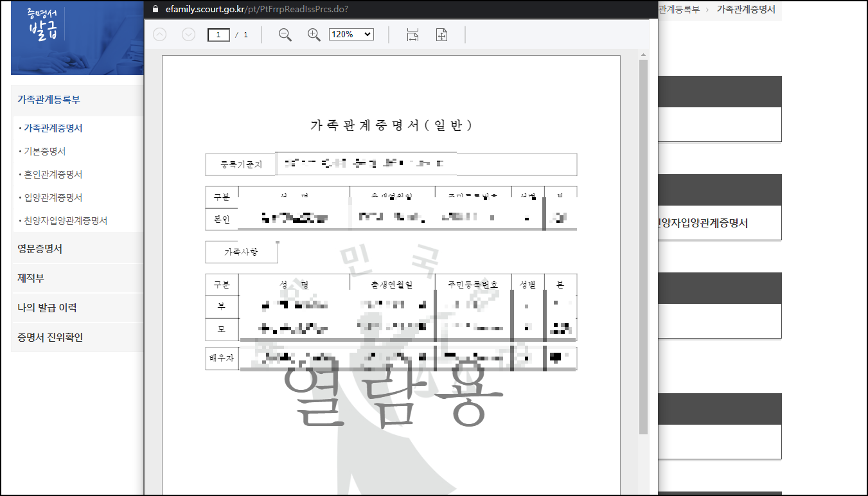Click the 등록기준지 label cell
Image resolution: width=868 pixels, height=496 pixels.
pyautogui.click(x=241, y=164)
